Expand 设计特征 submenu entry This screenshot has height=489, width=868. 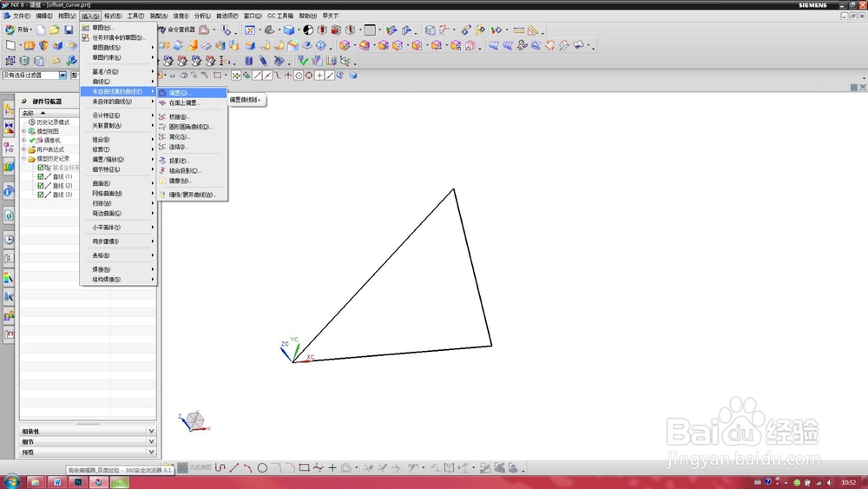coord(118,116)
